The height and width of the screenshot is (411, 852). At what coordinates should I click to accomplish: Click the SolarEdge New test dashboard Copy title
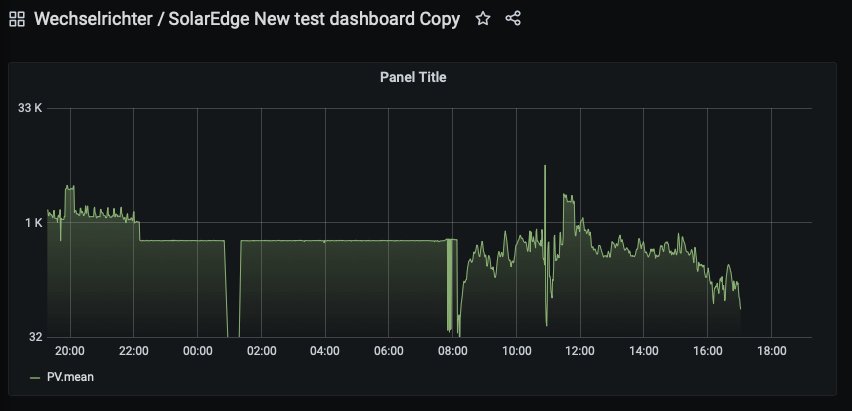tap(307, 19)
